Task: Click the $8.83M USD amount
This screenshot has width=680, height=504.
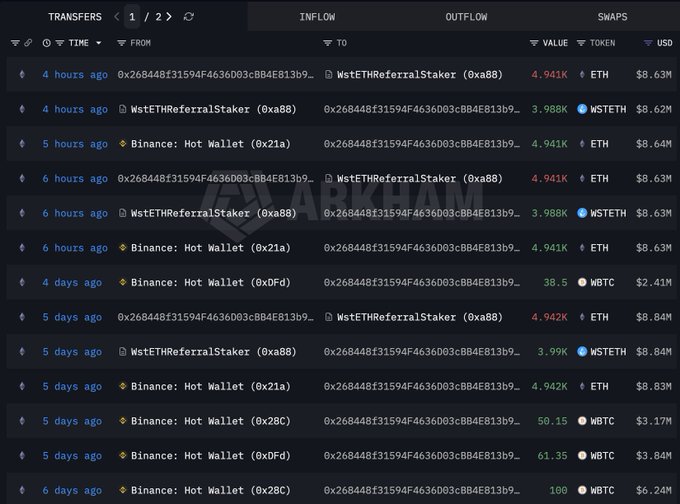Action: (654, 386)
